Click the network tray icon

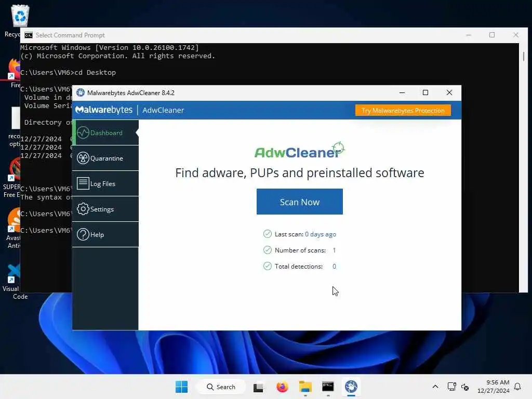click(451, 387)
